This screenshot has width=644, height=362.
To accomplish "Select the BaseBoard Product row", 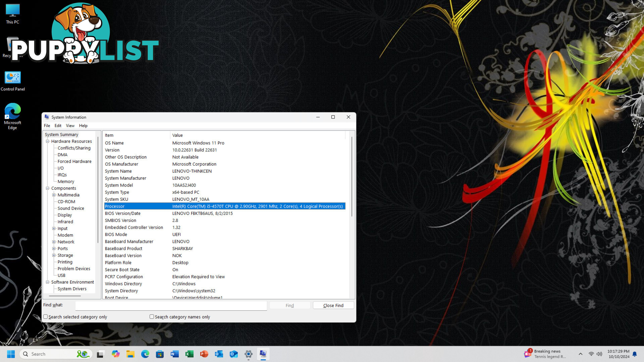I will [x=225, y=249].
